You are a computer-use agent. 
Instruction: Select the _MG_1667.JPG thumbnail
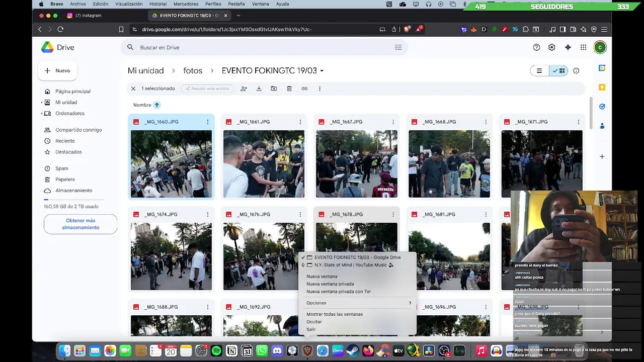click(x=357, y=164)
